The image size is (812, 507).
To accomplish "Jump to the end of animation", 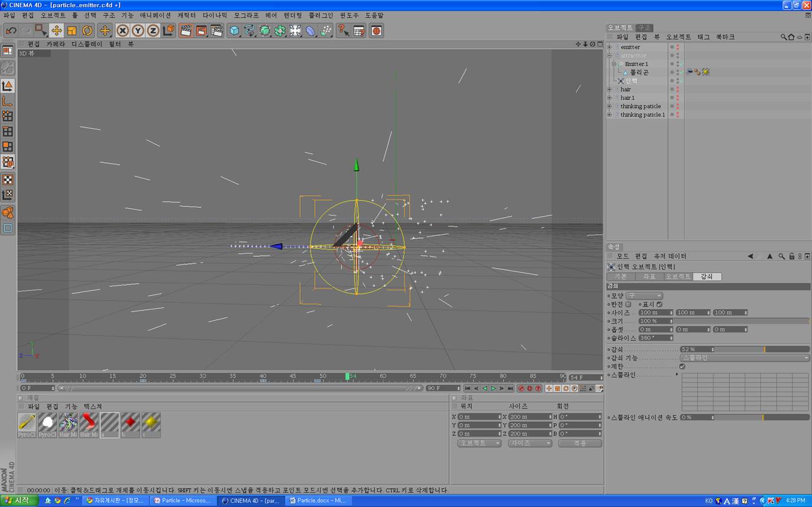I will 510,388.
